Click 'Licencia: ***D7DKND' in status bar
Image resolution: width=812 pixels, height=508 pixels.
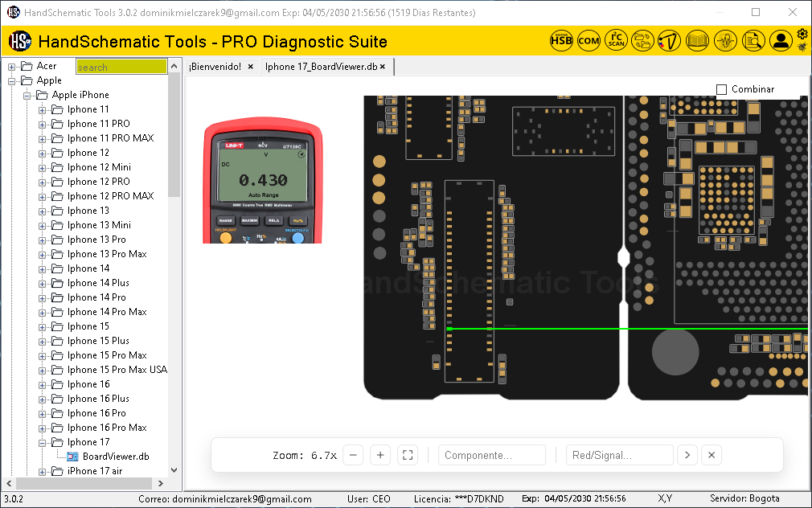(458, 498)
